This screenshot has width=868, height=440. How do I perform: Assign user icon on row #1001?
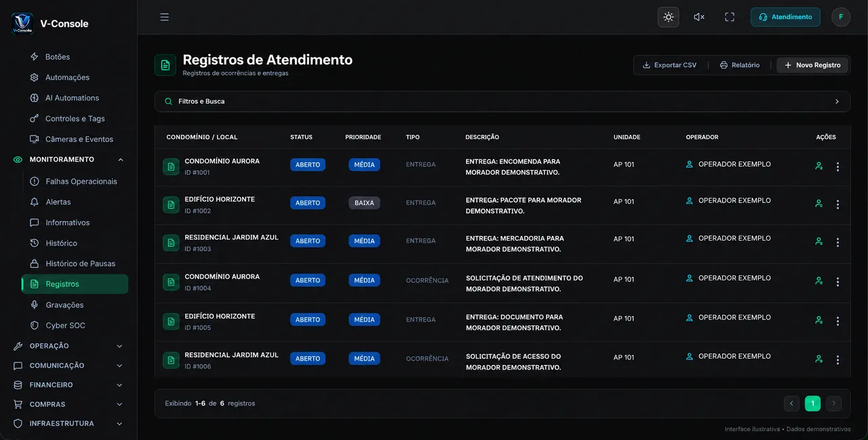click(x=818, y=166)
